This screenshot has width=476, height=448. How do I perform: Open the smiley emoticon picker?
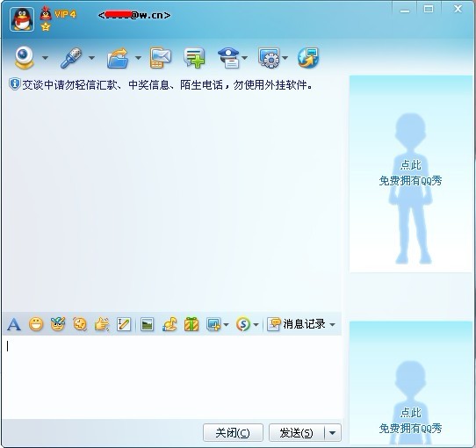click(36, 324)
